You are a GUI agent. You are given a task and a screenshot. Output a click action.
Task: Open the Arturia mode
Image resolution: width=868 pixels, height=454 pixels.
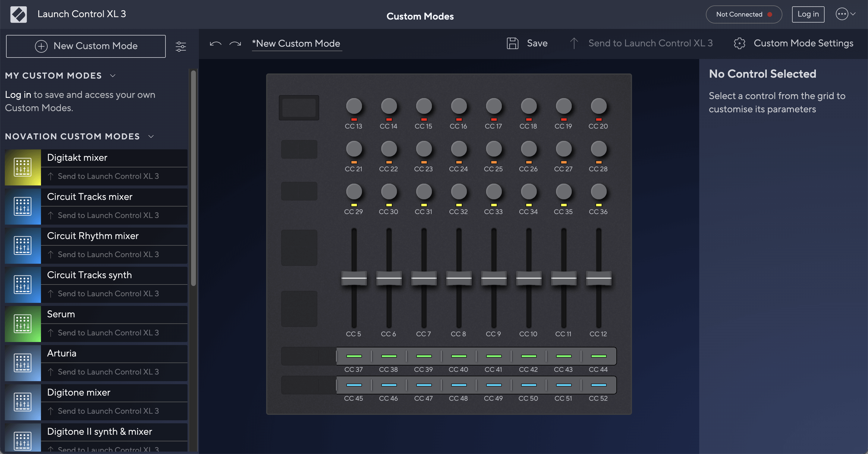pyautogui.click(x=114, y=353)
